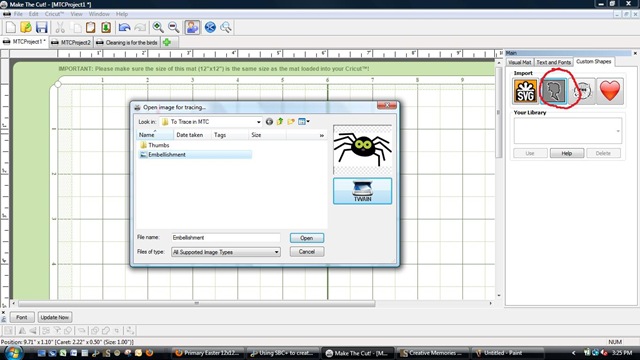Expand the Files of type dropdown
640x360 pixels.
click(x=276, y=252)
